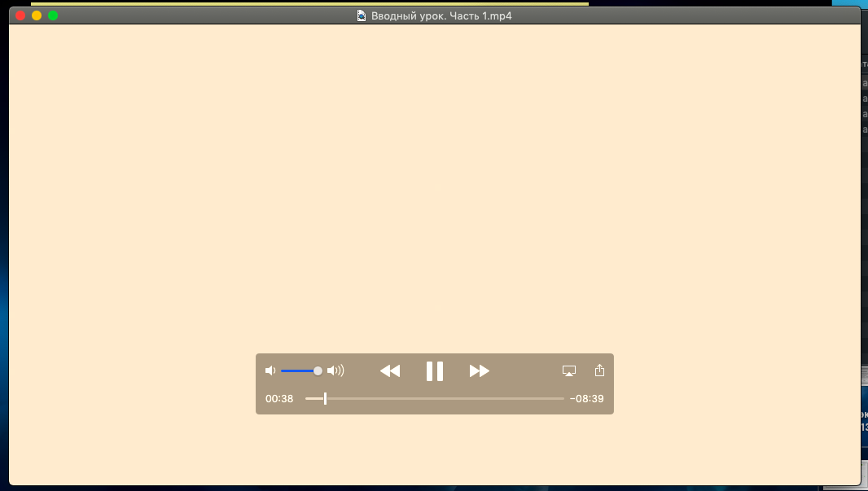
Task: Click the rewind double-arrow button
Action: (390, 371)
